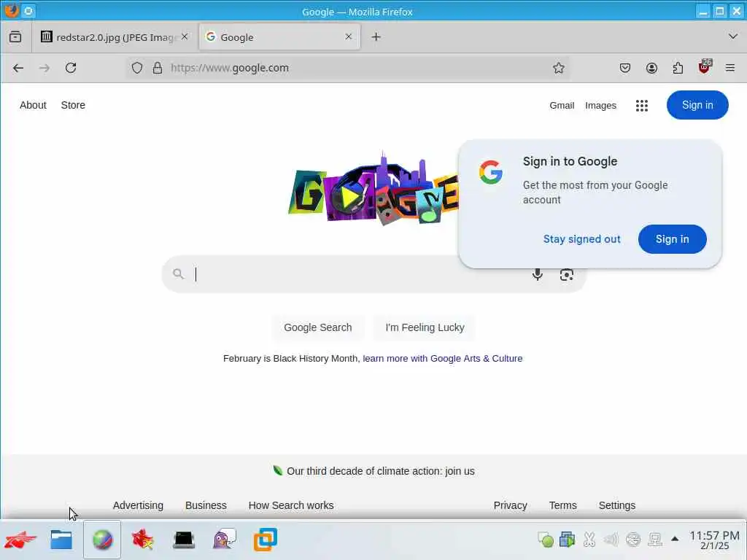
Task: Open the Terms footer link
Action: point(562,505)
